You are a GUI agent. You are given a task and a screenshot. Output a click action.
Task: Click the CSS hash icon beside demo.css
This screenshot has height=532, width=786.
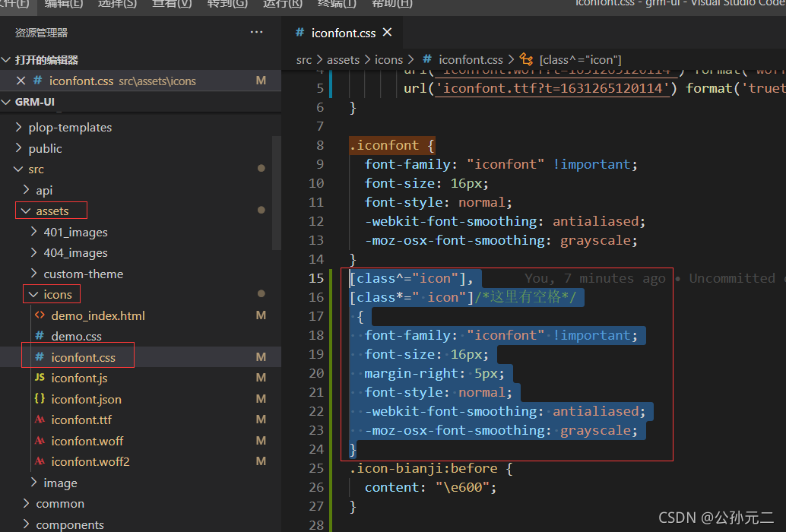pos(40,336)
